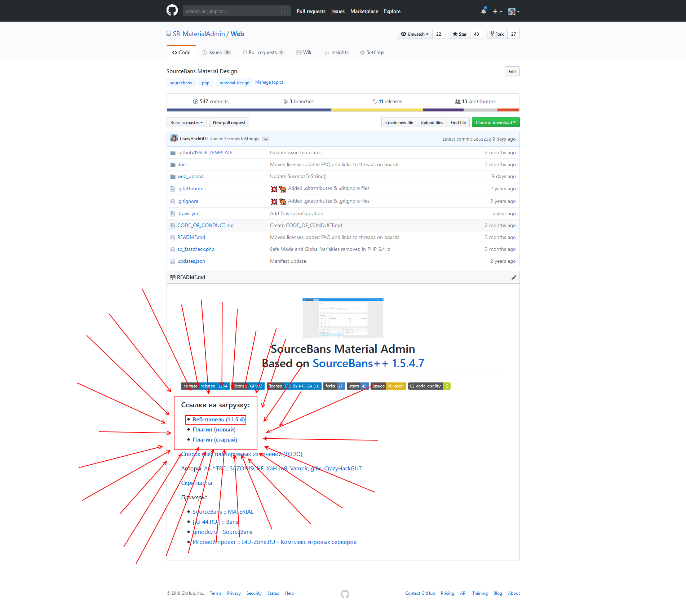
Task: Open the Branch: master dropdown
Action: pyautogui.click(x=186, y=122)
